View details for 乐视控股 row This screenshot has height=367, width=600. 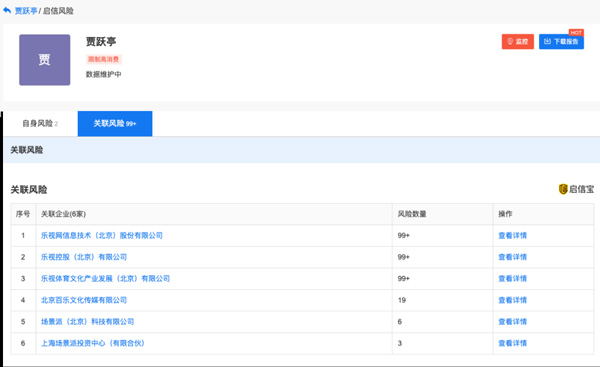click(x=512, y=257)
